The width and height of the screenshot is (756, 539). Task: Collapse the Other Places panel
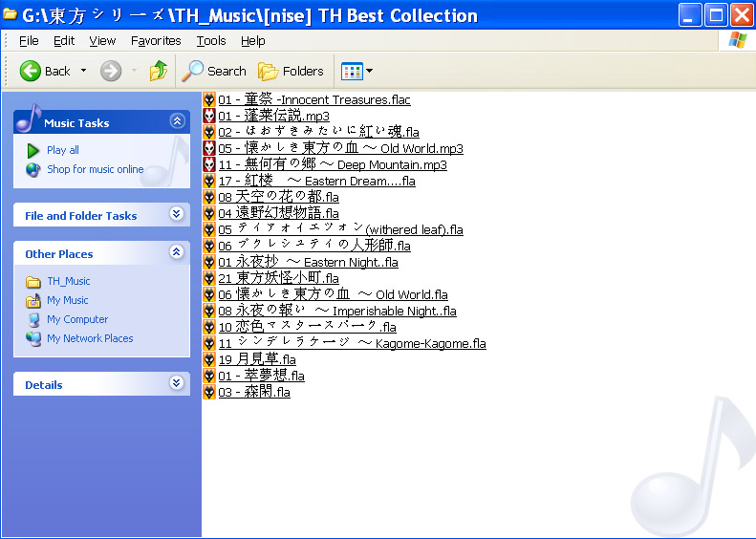[x=177, y=251]
